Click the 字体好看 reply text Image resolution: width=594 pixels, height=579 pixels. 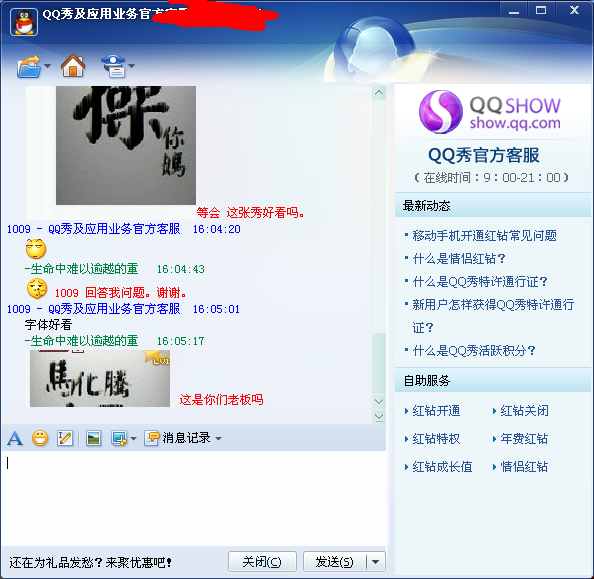[x=48, y=325]
